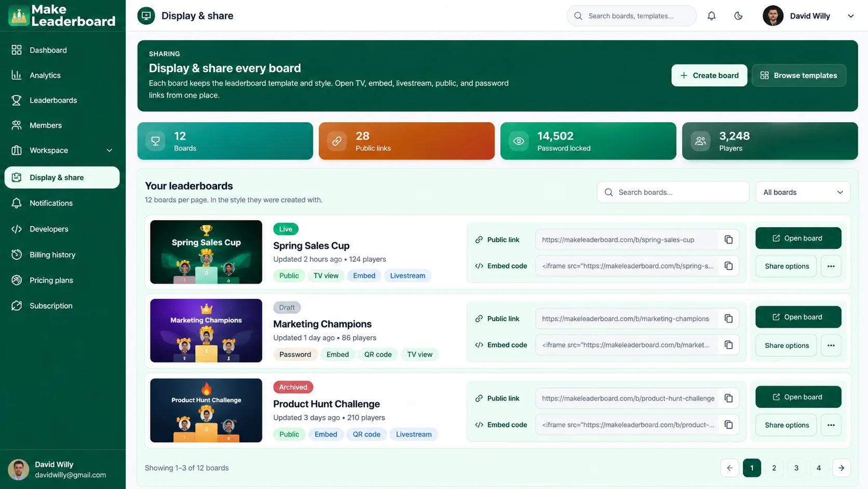Go to page 4 of boards
Viewport: 868px width, 489px height.
(818, 468)
